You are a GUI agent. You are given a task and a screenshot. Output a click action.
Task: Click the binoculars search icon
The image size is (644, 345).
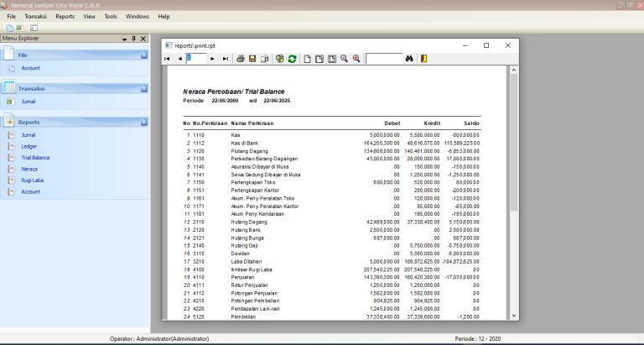410,59
